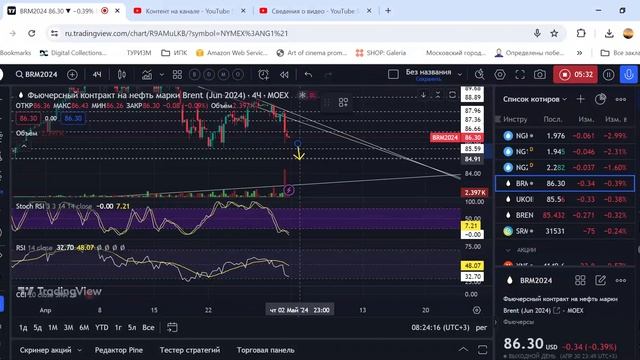Screen dimensions: 640x360
Task: Click the chart pane move-down arrow
Action: [x=424, y=95]
